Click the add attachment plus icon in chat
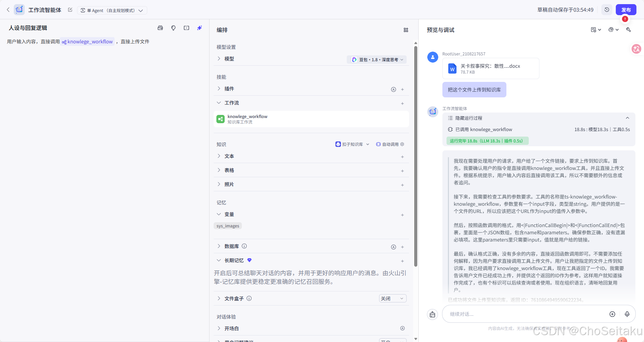This screenshot has height=342, width=644. tap(612, 314)
